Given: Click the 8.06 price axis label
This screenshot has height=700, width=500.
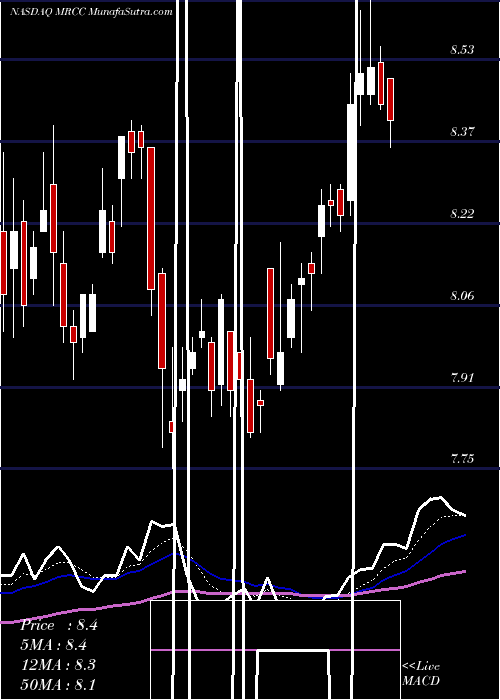Looking at the screenshot, I should click(462, 296).
